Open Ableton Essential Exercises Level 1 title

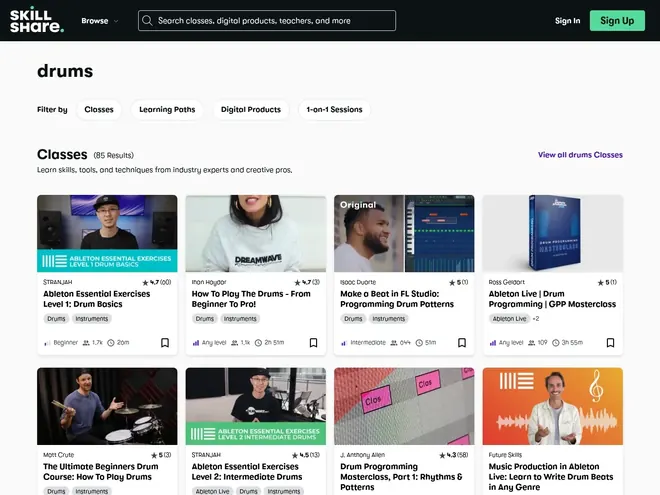97,299
